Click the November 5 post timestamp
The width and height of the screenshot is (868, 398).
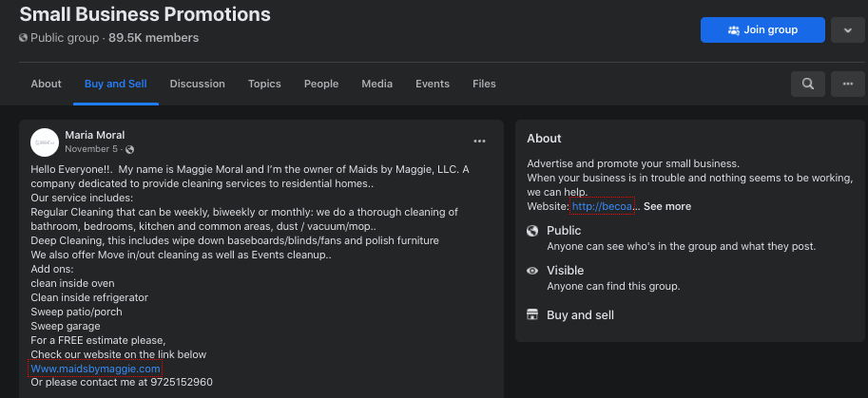pyautogui.click(x=90, y=149)
